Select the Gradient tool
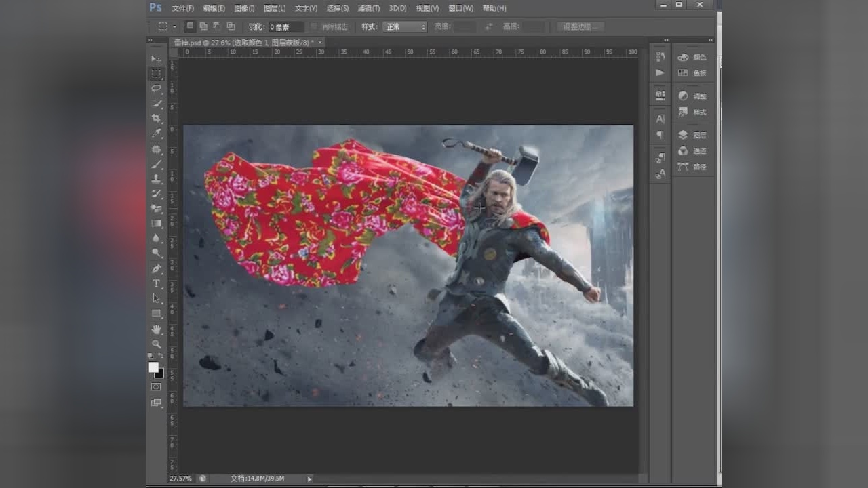The height and width of the screenshot is (488, 868). click(x=157, y=224)
